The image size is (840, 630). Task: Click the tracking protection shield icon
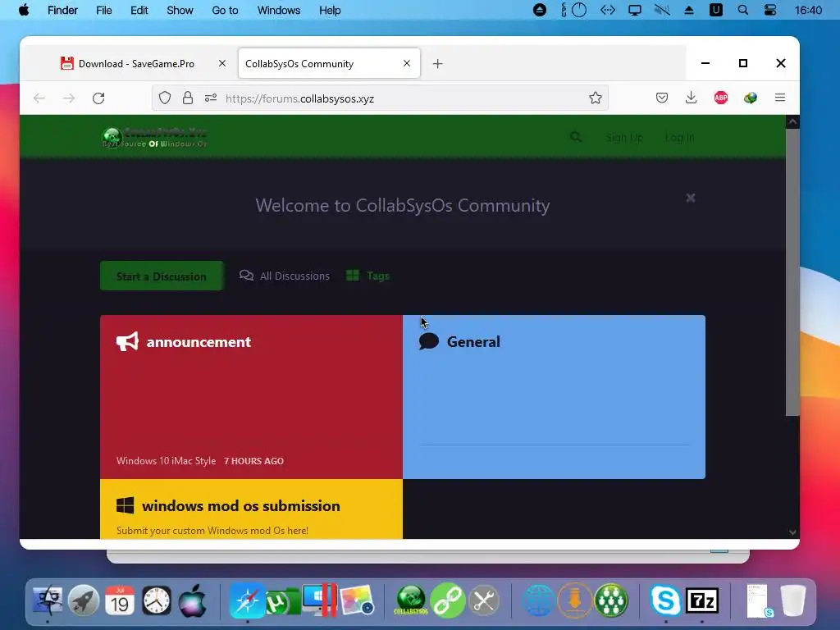click(x=165, y=98)
